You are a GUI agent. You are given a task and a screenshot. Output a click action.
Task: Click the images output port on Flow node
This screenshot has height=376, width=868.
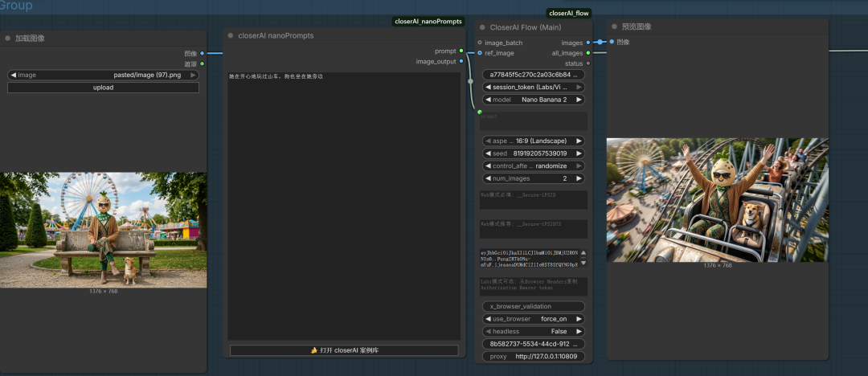pos(588,43)
